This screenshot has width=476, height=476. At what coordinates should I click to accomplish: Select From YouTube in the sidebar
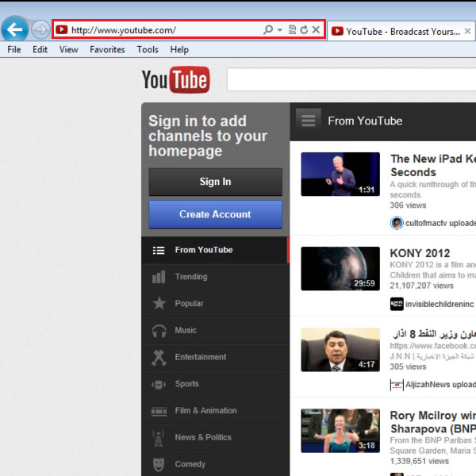coord(215,250)
